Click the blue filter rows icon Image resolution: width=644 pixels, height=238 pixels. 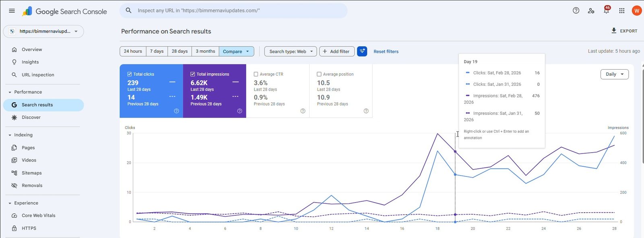coord(362,51)
